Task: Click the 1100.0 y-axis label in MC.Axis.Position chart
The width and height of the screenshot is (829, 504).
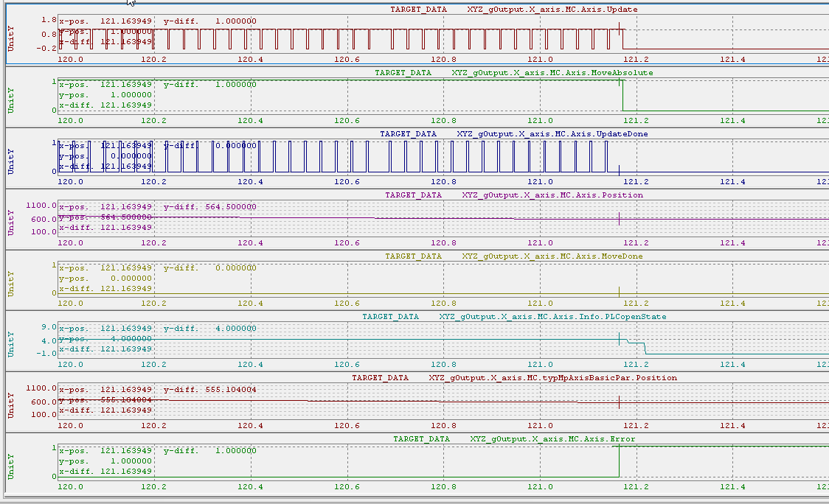Action: (41, 205)
